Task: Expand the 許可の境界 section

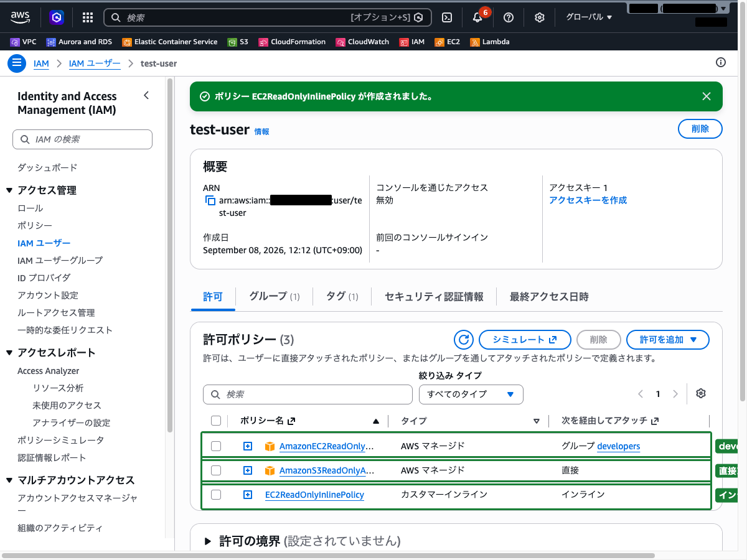Action: [x=208, y=541]
